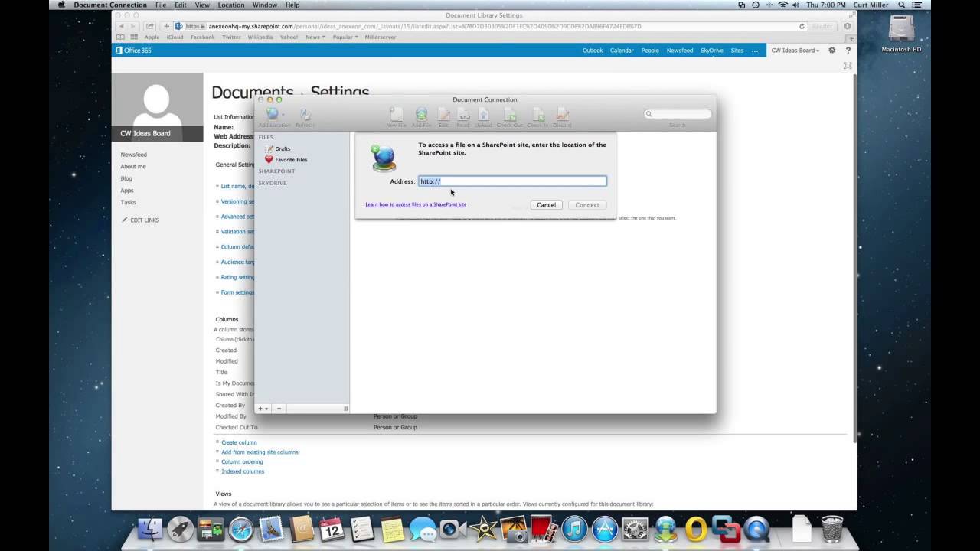
Task: Click EDIT LINKS in the SharePoint sidebar
Action: point(140,220)
